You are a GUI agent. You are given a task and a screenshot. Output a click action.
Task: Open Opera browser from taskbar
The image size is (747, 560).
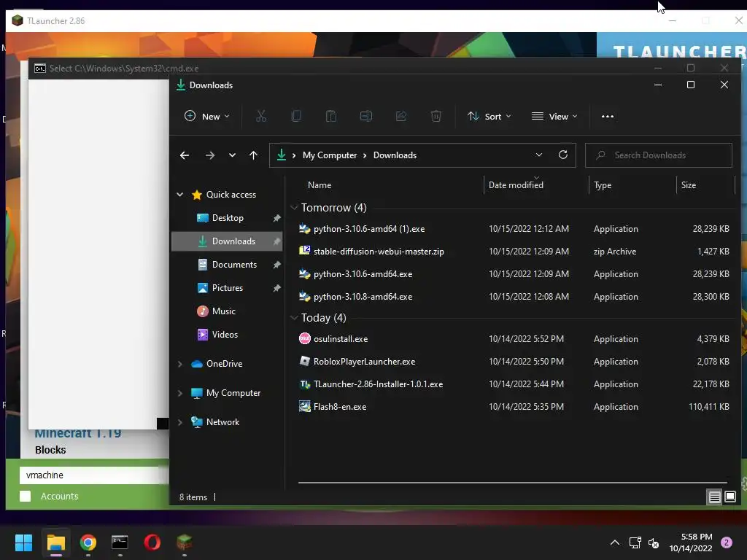(152, 542)
